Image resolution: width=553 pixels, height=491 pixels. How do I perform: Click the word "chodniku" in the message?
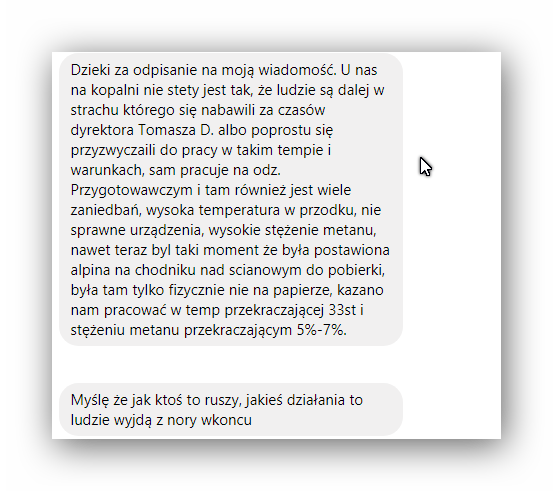[x=165, y=270]
